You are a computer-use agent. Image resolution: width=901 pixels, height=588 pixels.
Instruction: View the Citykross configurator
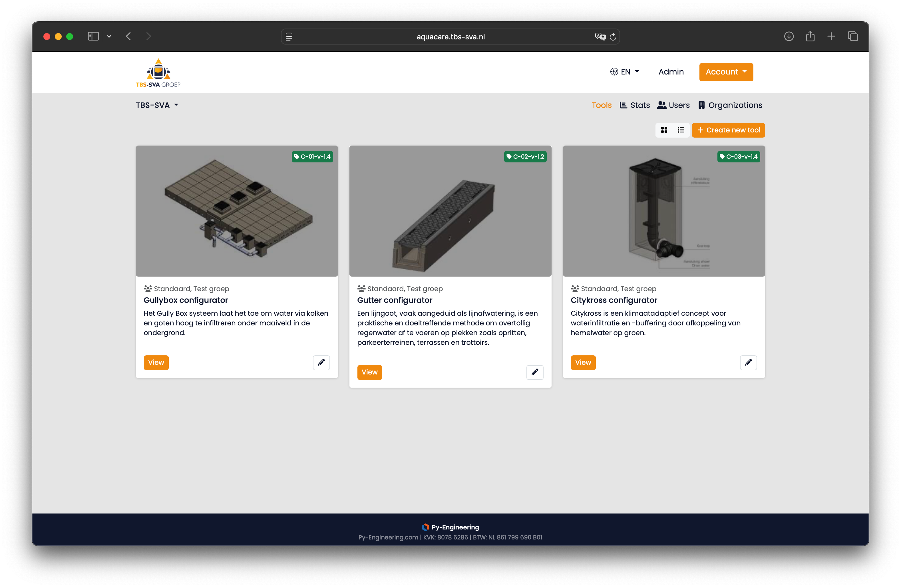click(x=583, y=362)
